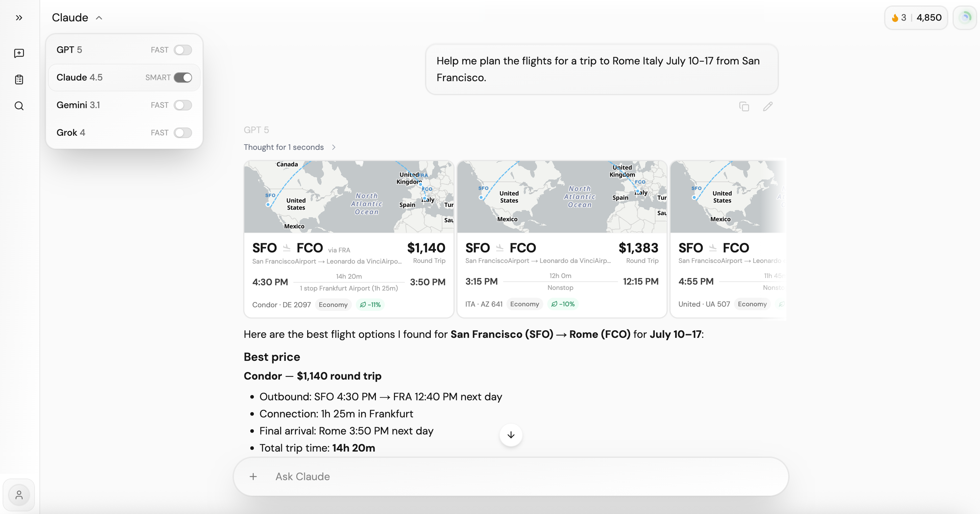This screenshot has width=980, height=514.
Task: Click the user's Rome trip request message
Action: 601,69
